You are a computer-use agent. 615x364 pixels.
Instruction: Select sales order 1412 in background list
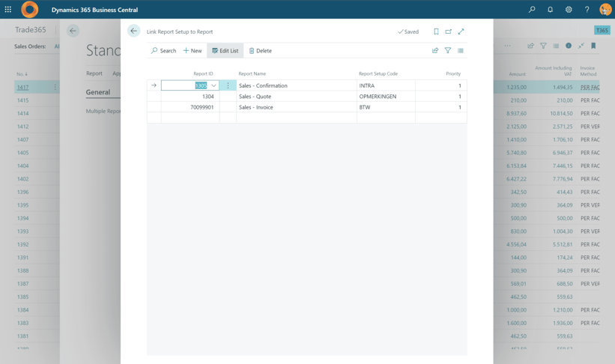tap(22, 127)
